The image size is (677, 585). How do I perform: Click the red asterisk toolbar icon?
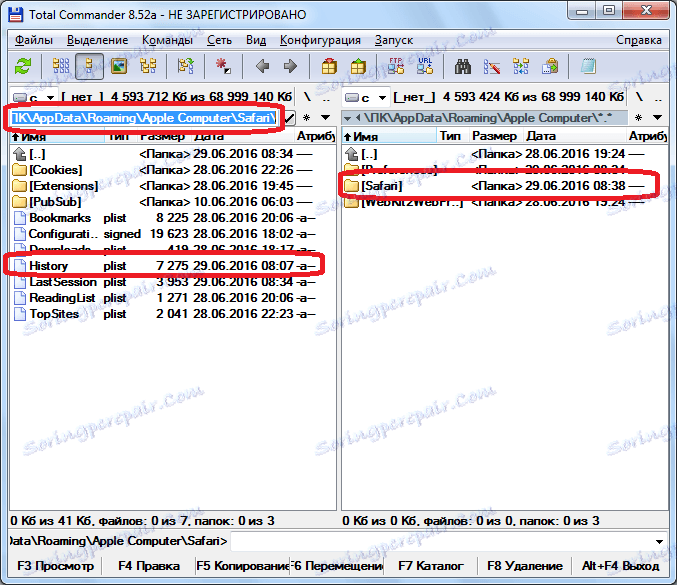coord(223,66)
